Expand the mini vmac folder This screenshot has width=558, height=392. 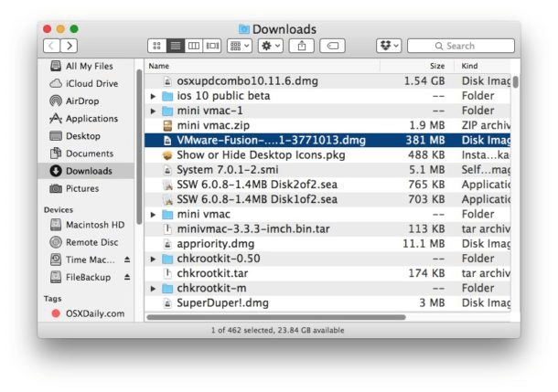click(x=153, y=215)
